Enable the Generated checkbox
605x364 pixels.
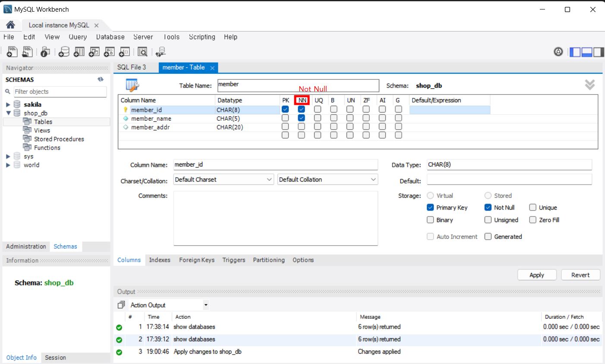(488, 237)
